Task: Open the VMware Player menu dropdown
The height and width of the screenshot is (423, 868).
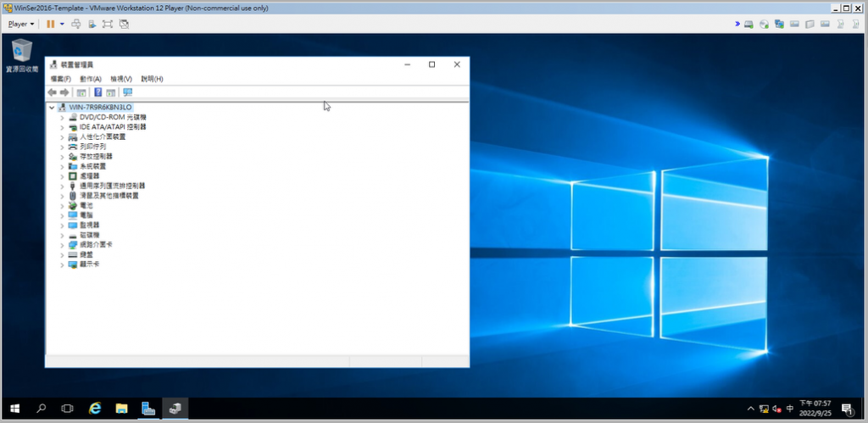Action: coord(21,25)
